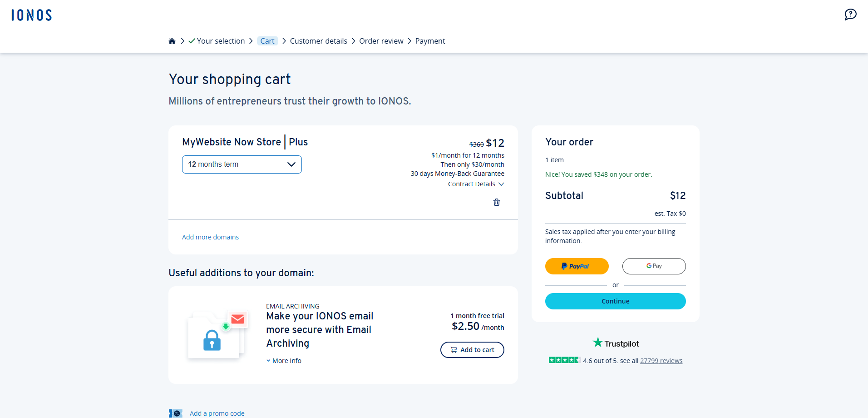This screenshot has height=418, width=868.
Task: Click the IONOS logo
Action: 30,15
